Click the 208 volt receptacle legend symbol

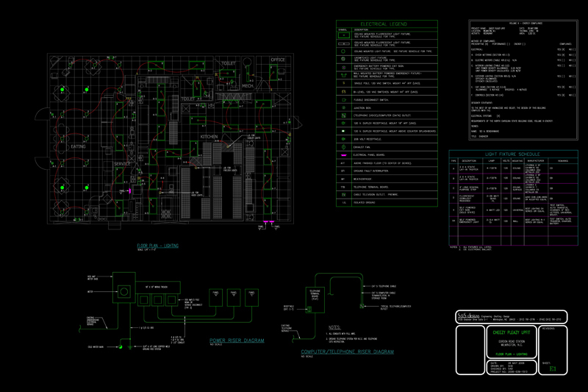pos(343,138)
